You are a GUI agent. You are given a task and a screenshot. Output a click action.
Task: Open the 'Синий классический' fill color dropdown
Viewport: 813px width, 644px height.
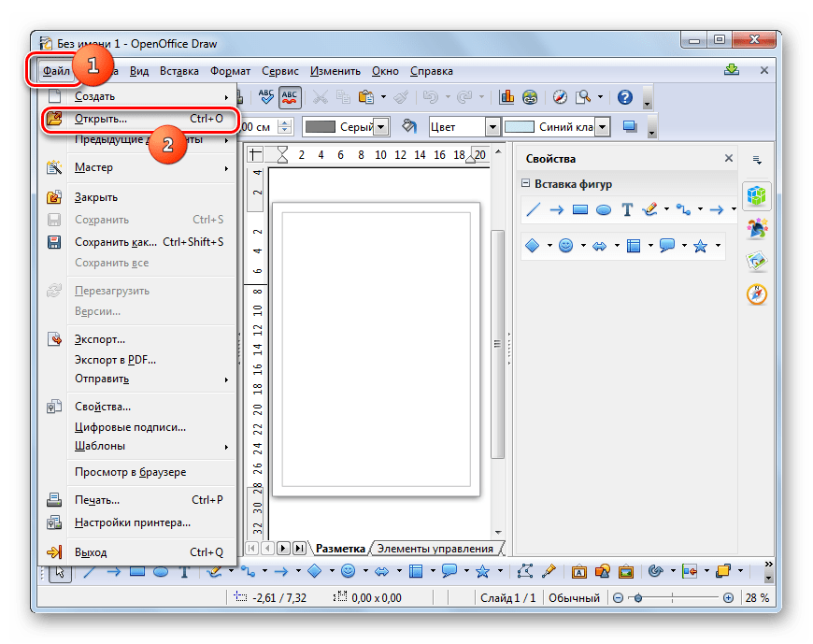[602, 127]
